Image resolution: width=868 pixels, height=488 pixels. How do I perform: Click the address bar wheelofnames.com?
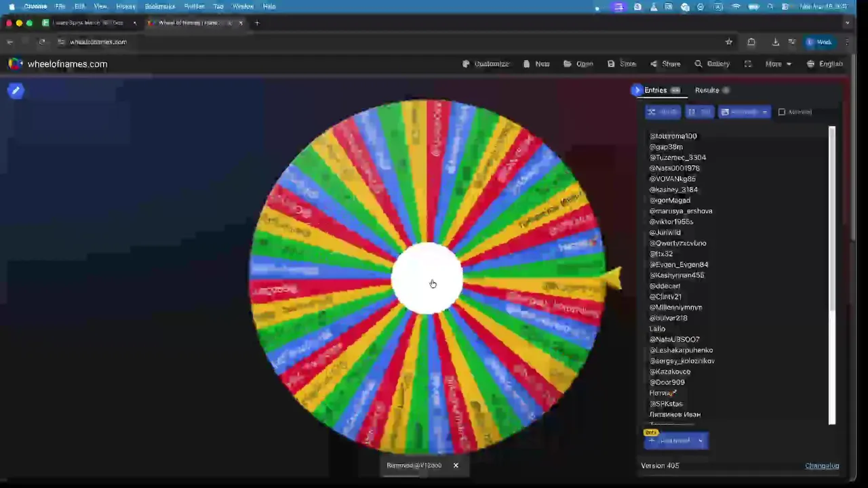98,42
